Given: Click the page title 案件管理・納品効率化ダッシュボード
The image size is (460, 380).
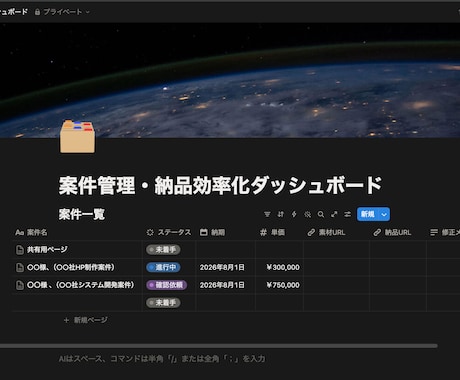Looking at the screenshot, I should 220,185.
